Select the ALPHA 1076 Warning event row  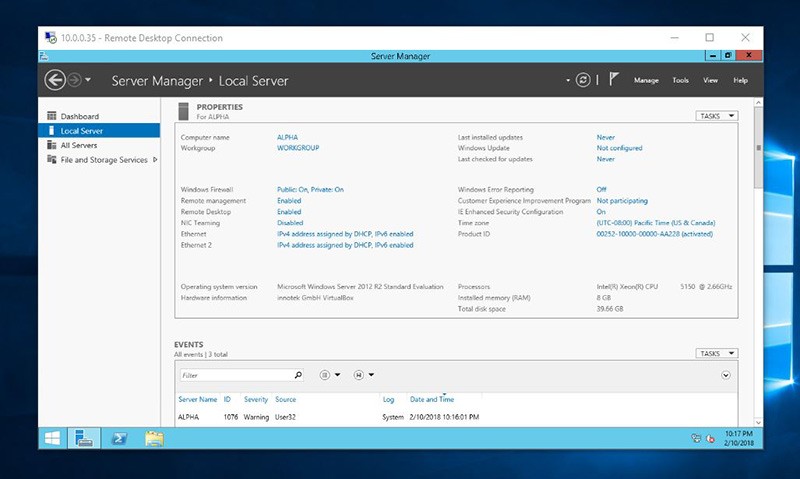[x=456, y=417]
